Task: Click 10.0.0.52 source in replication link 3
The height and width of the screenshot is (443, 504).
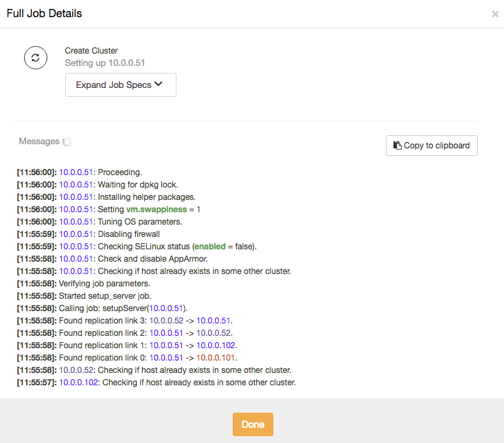Action: click(x=166, y=321)
